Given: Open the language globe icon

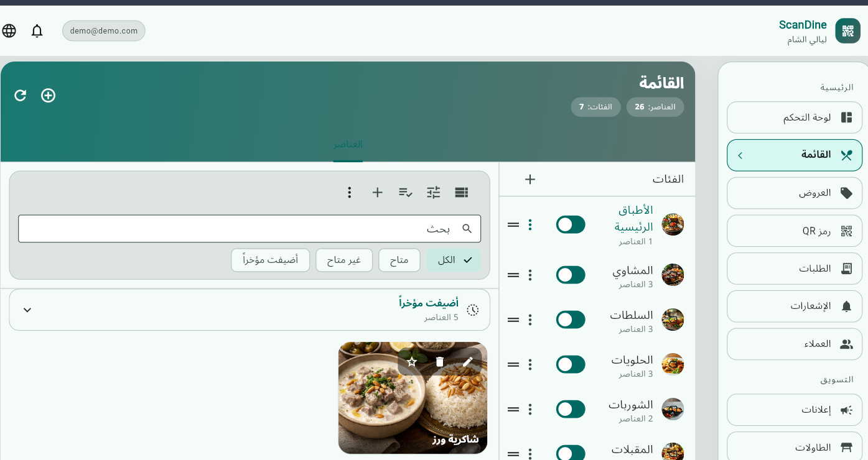Looking at the screenshot, I should pyautogui.click(x=9, y=30).
